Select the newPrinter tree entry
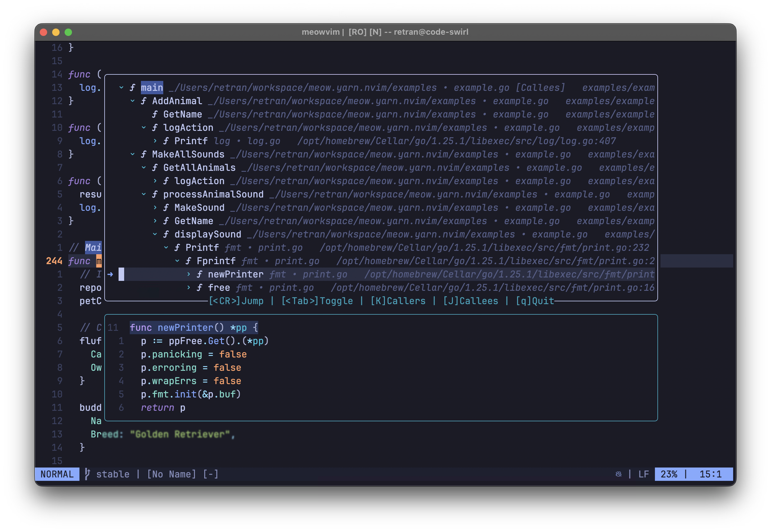Viewport: 771px width, 532px height. click(x=236, y=274)
